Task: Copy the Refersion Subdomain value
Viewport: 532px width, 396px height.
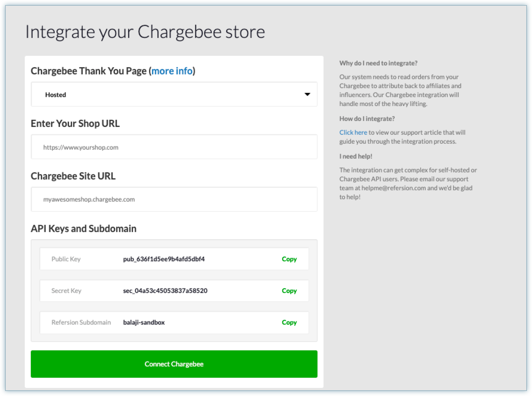Action: point(289,322)
